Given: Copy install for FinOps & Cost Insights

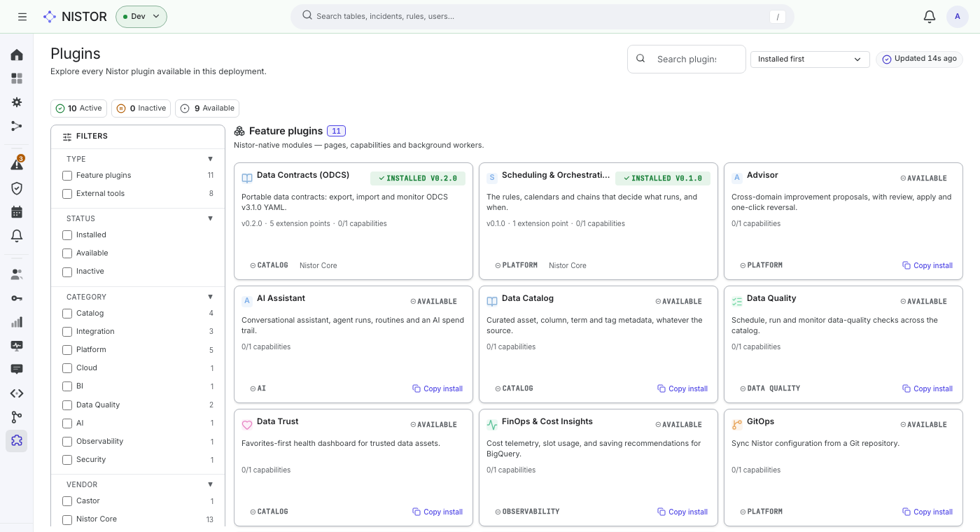Looking at the screenshot, I should (x=682, y=512).
